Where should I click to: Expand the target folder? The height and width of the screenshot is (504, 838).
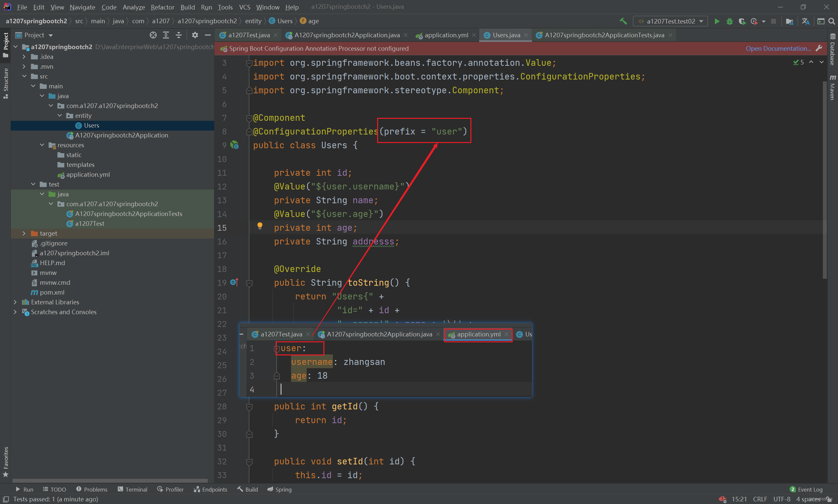pyautogui.click(x=24, y=233)
